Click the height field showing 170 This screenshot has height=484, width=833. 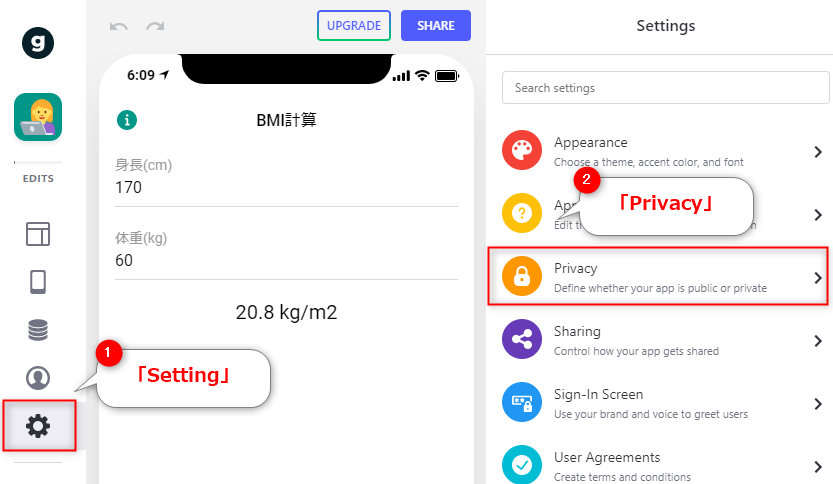pyautogui.click(x=286, y=181)
